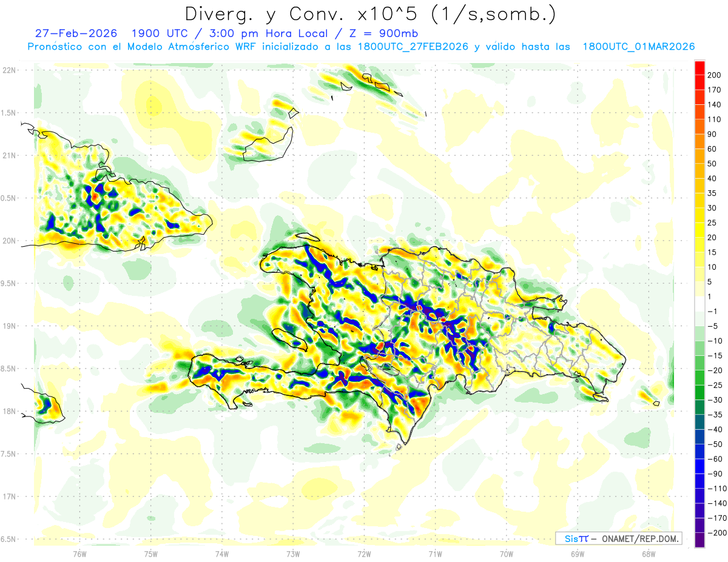
Task: Click the '-5' color bar value
Action: tap(712, 326)
